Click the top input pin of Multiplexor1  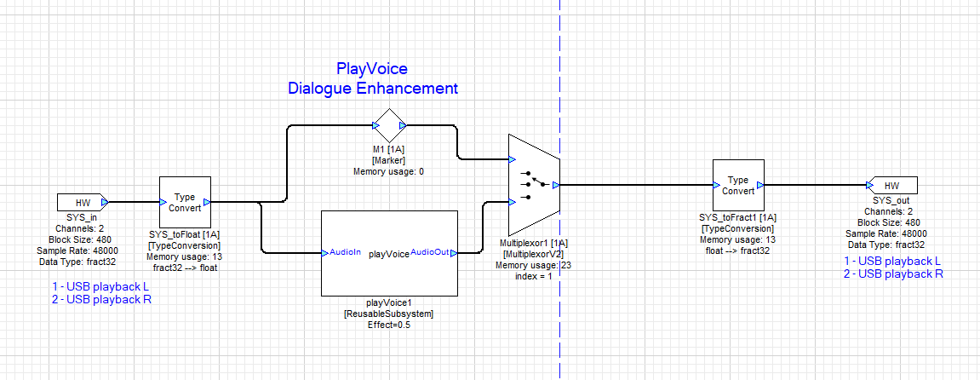(x=513, y=159)
